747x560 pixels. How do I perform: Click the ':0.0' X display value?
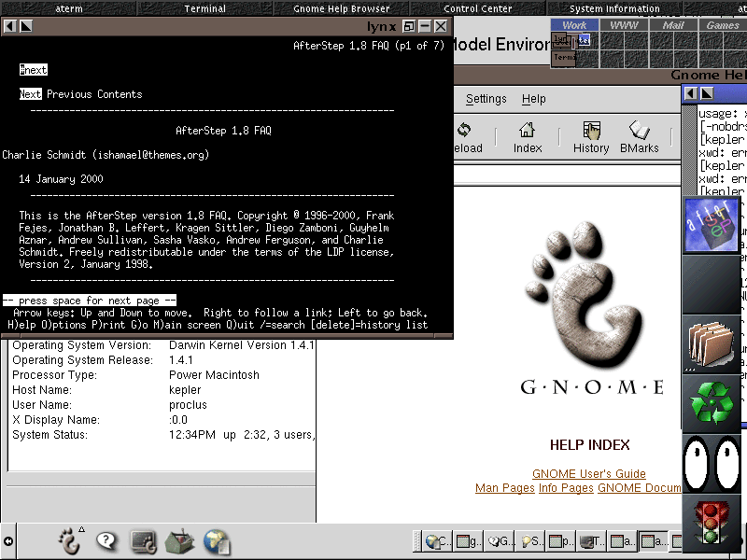click(x=178, y=420)
